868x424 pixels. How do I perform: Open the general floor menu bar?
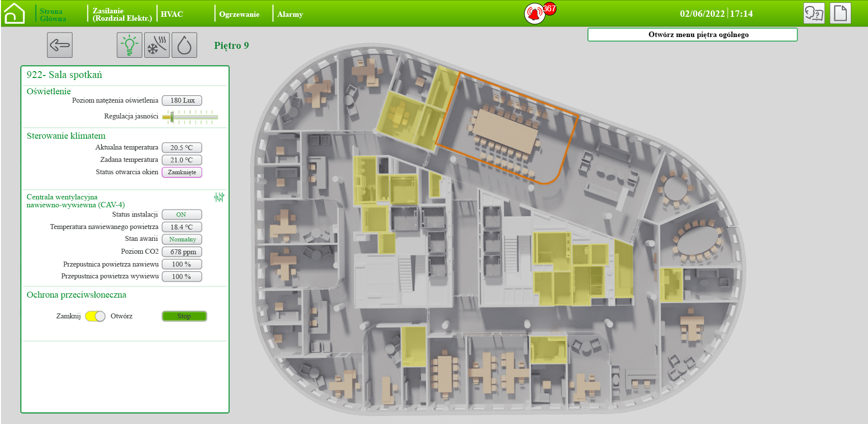[692, 35]
